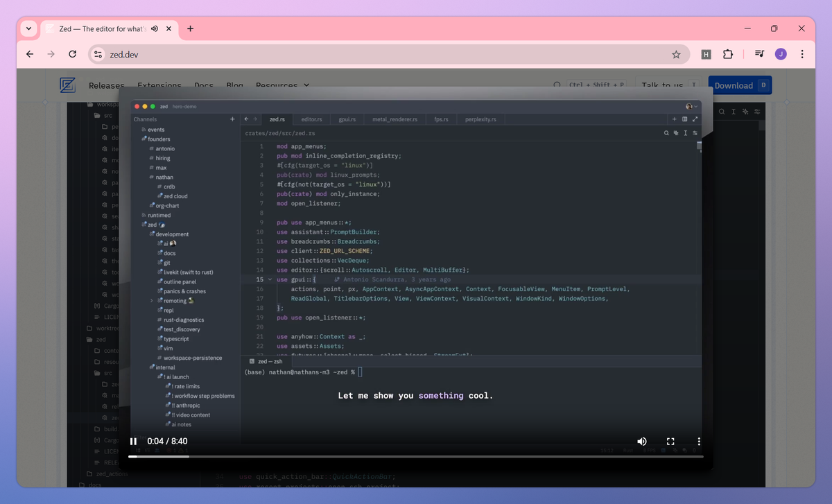Open video more options menu
Image resolution: width=832 pixels, height=504 pixels.
[699, 441]
